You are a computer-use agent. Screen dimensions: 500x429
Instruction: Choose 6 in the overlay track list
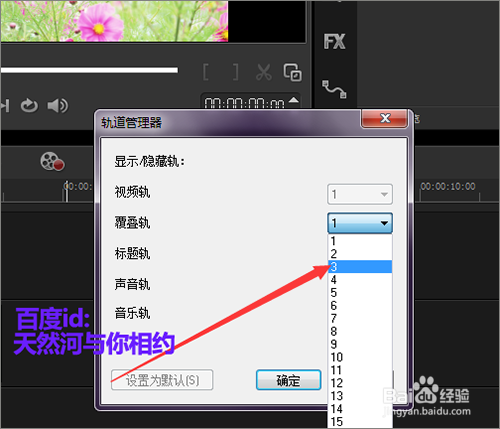(x=360, y=305)
